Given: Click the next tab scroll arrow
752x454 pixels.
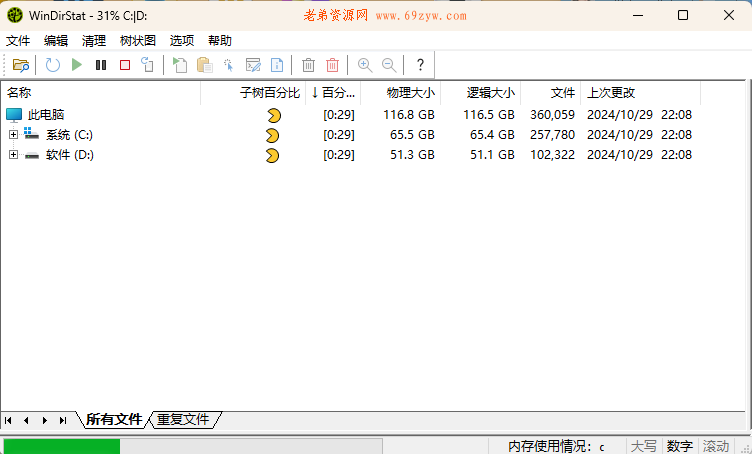Looking at the screenshot, I should tap(45, 420).
